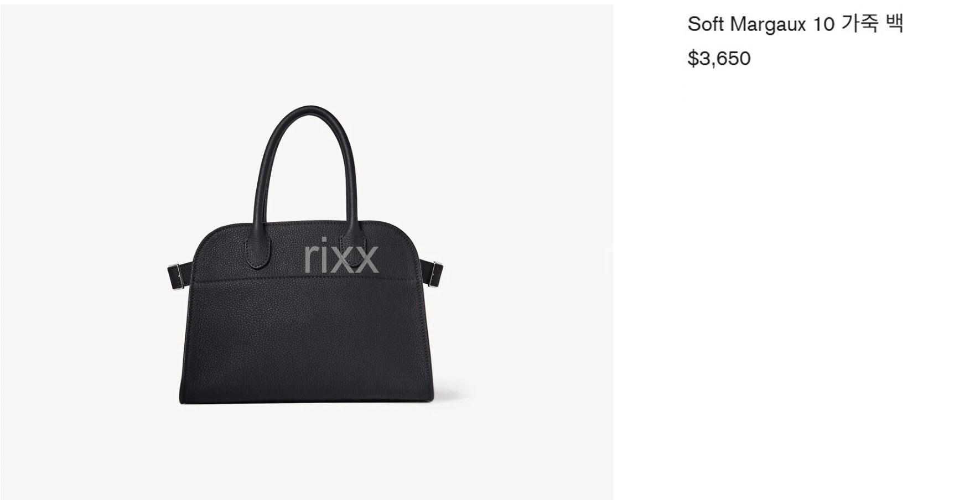Open the Soft Margaux 10 product title
980x500 pixels.
tap(795, 24)
